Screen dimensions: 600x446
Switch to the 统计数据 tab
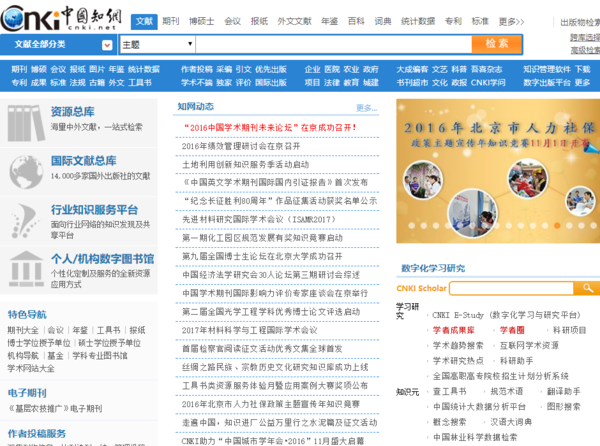point(418,21)
